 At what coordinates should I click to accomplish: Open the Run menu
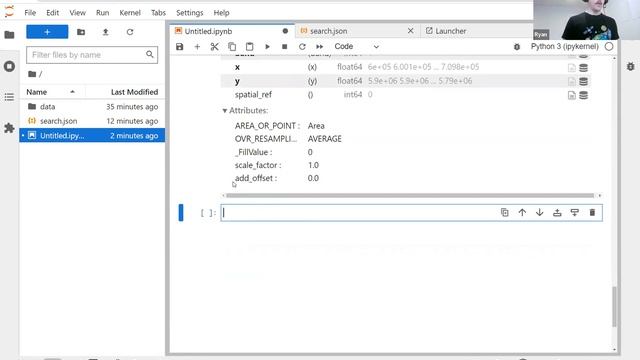102,13
